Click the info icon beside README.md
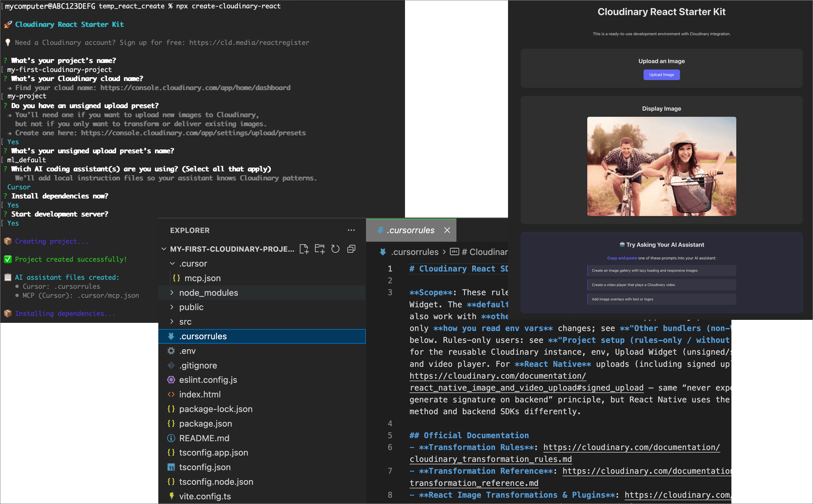This screenshot has width=813, height=504. pyautogui.click(x=171, y=438)
